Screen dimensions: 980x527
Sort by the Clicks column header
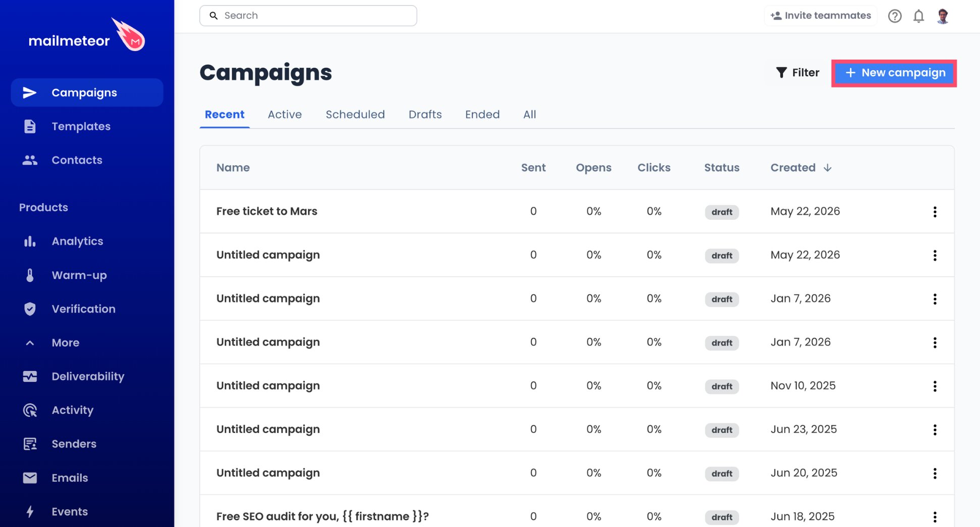click(654, 168)
